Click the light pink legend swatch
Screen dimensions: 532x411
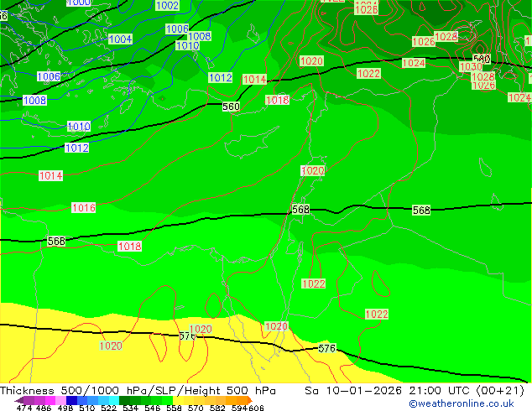point(60,400)
